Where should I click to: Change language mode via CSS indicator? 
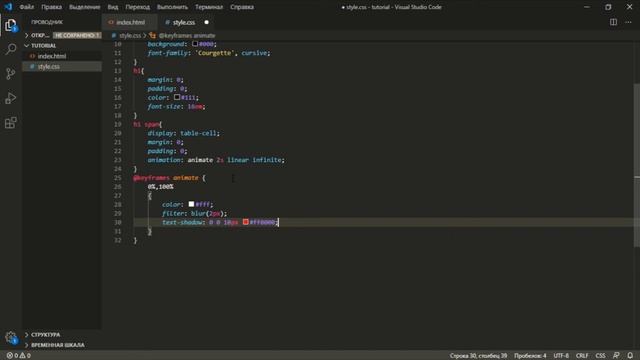tap(600, 356)
